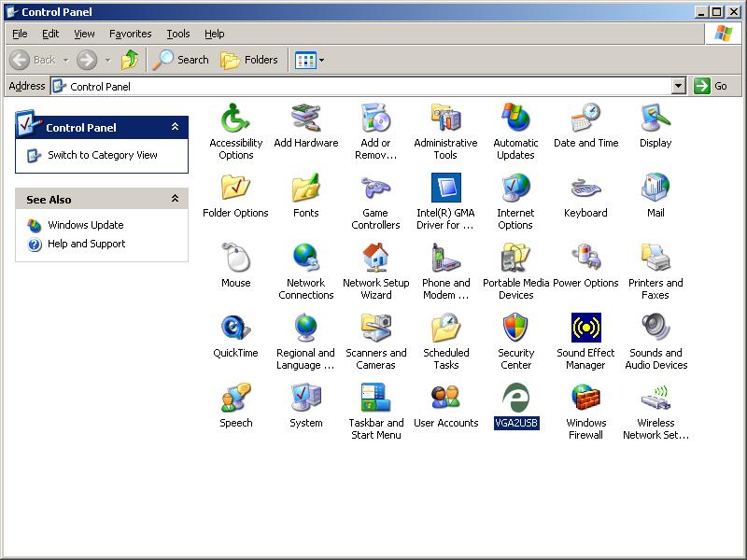Open Intel GMA Driver icon
Viewport: 747px width, 560px height.
pyautogui.click(x=445, y=189)
